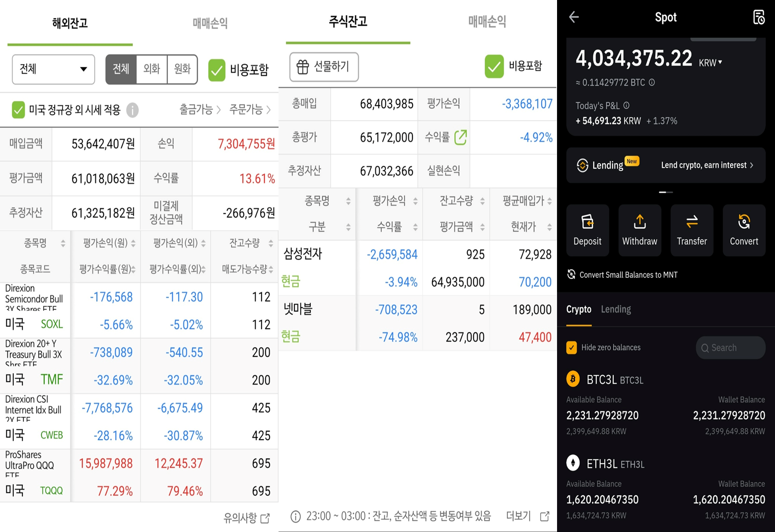Go back with the Spot arrow
The image size is (775, 532).
pyautogui.click(x=574, y=17)
